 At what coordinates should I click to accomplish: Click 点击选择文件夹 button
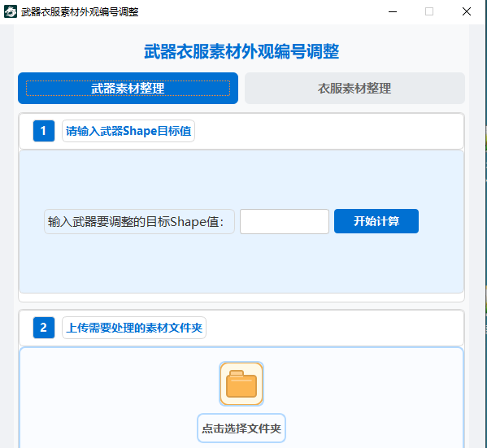click(241, 428)
